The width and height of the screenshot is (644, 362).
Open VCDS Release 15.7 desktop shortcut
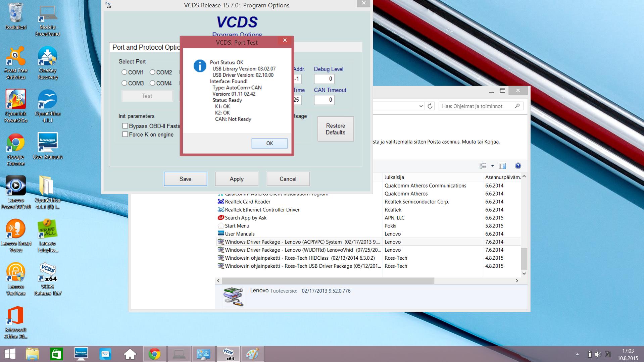click(x=48, y=278)
